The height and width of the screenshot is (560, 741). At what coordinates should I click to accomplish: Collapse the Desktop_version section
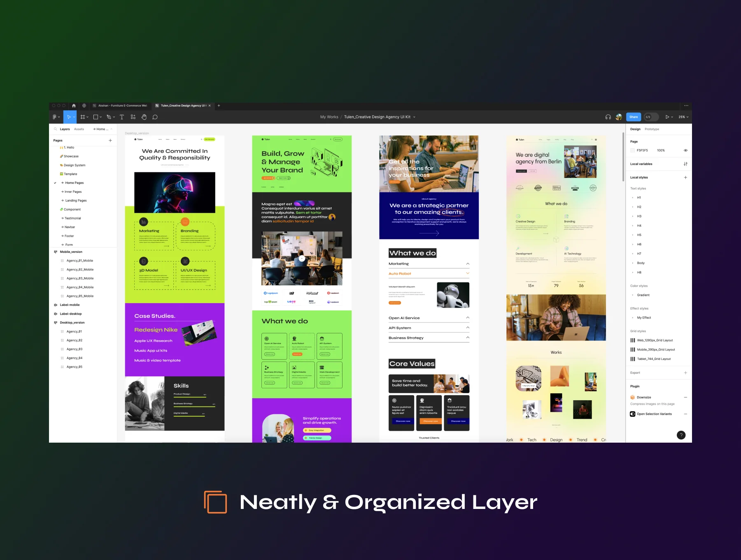point(56,322)
